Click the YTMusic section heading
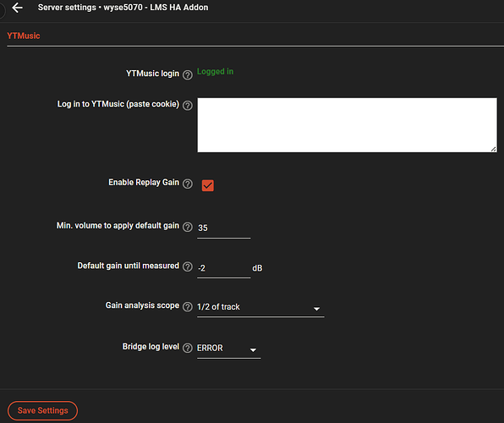Image resolution: width=504 pixels, height=423 pixels. coord(24,36)
